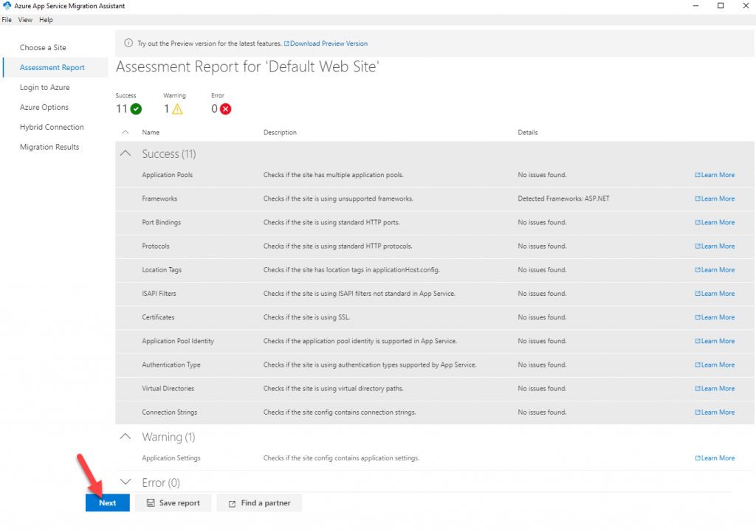The width and height of the screenshot is (756, 532).
Task: Click 'Detected Frameworks: ASP.NET' details text
Action: click(x=563, y=198)
